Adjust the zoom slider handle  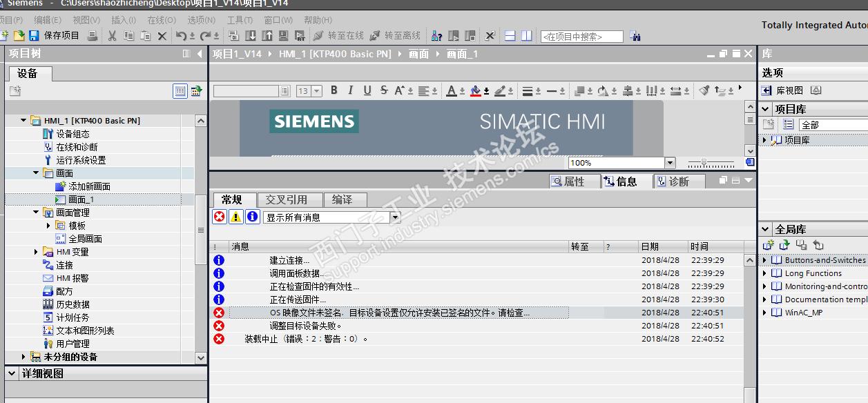[703, 163]
